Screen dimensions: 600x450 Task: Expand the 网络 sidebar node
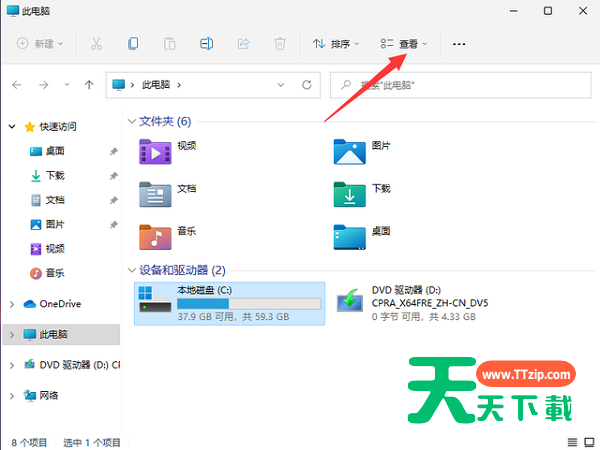12,396
